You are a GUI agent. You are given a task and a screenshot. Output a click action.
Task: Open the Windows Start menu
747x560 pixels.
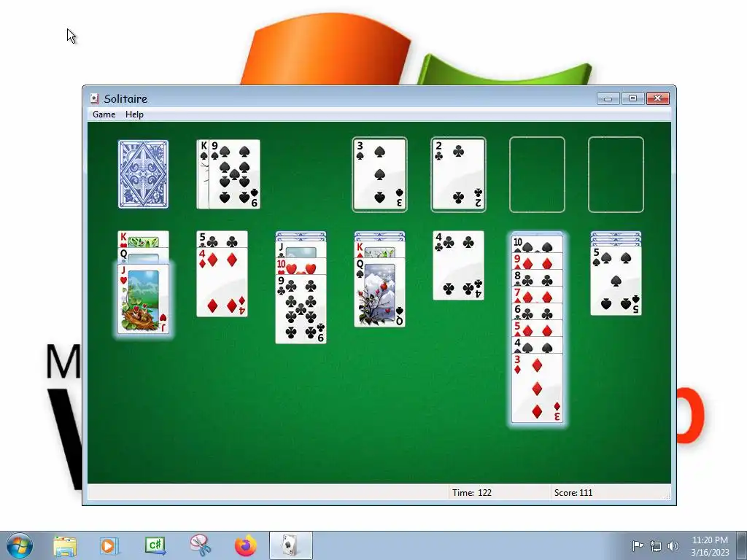[x=19, y=546]
